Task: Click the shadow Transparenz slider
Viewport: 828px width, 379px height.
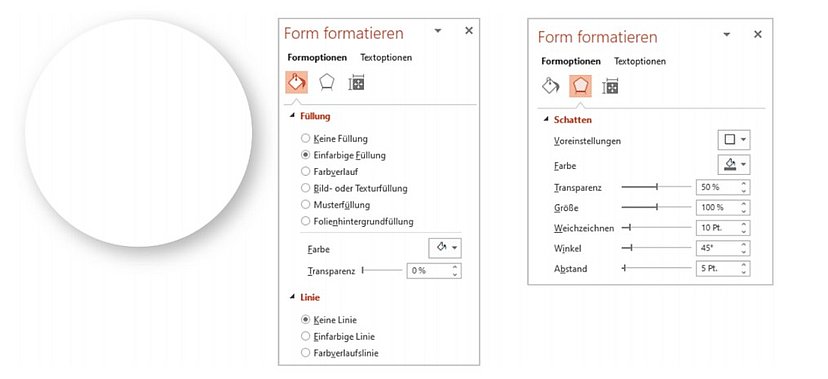Action: 656,186
